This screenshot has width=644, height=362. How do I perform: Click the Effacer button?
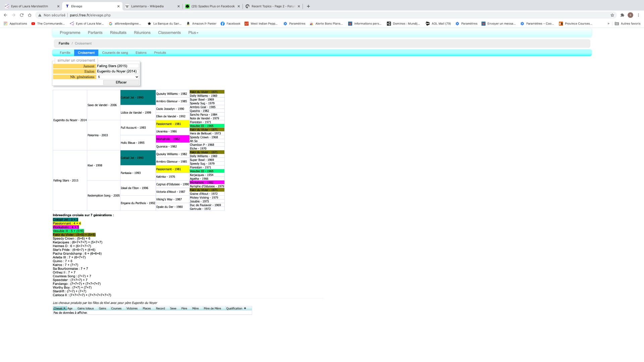pyautogui.click(x=121, y=82)
